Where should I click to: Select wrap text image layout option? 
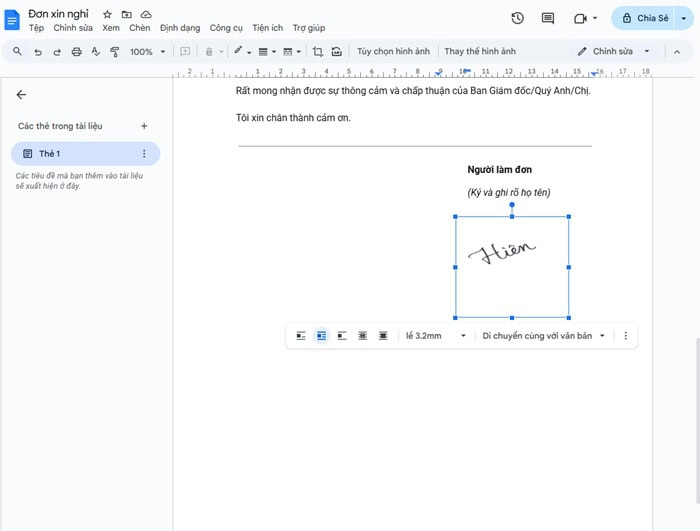coord(321,336)
